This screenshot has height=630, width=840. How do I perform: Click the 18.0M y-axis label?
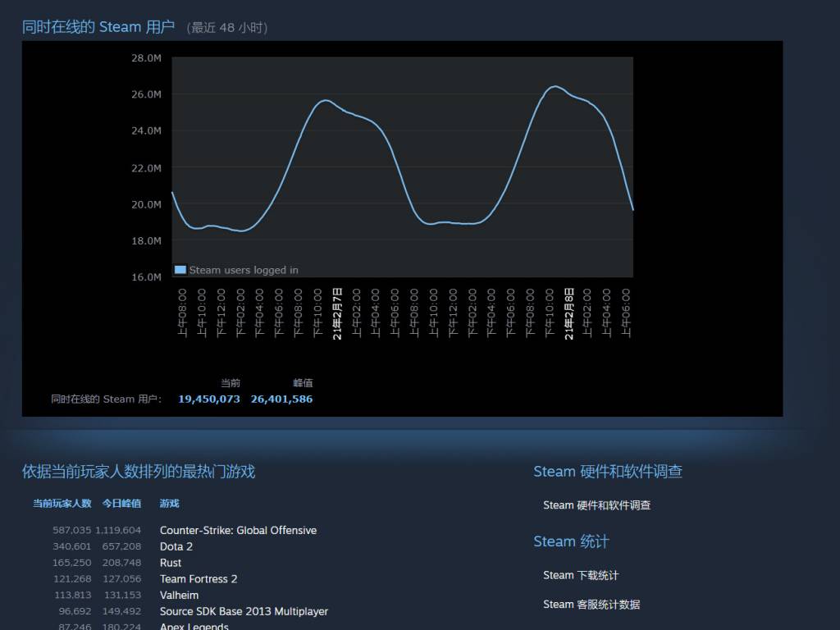146,241
